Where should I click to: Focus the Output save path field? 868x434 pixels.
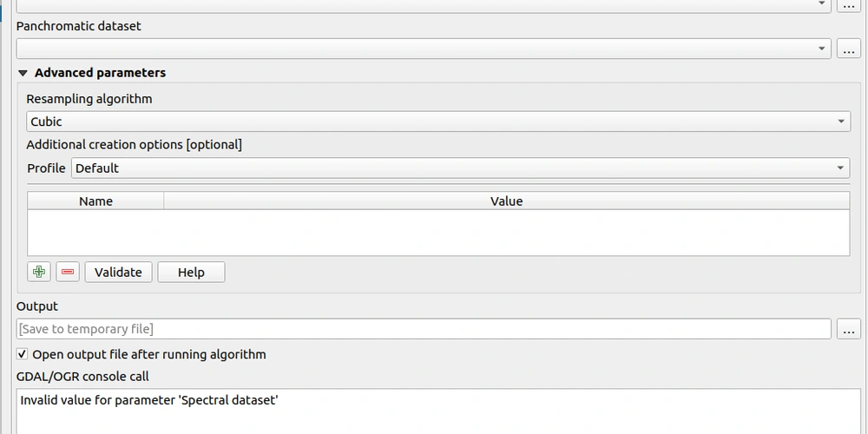[424, 329]
